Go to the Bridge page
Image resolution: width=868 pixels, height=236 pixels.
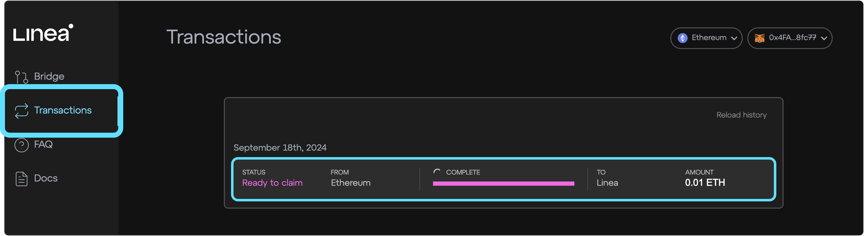[x=49, y=77]
